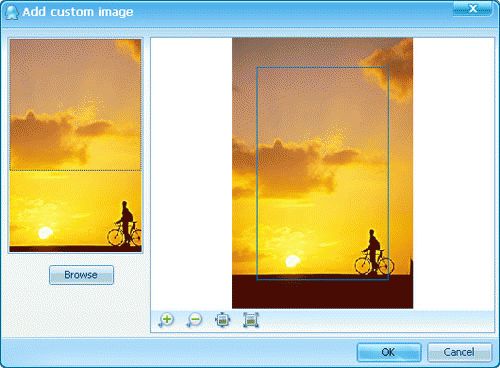Confirm with the OK button
Screen dimensions: 500x368
[x=389, y=352]
